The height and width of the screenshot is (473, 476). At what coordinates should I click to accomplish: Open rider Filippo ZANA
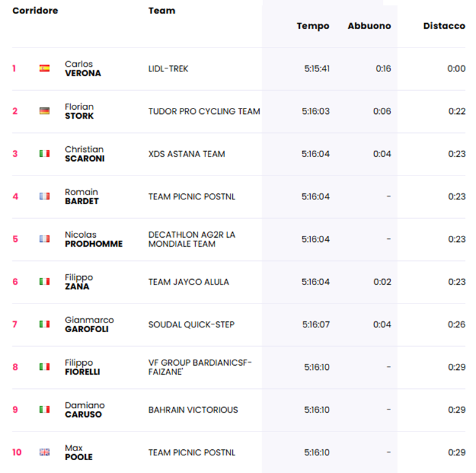pos(79,282)
